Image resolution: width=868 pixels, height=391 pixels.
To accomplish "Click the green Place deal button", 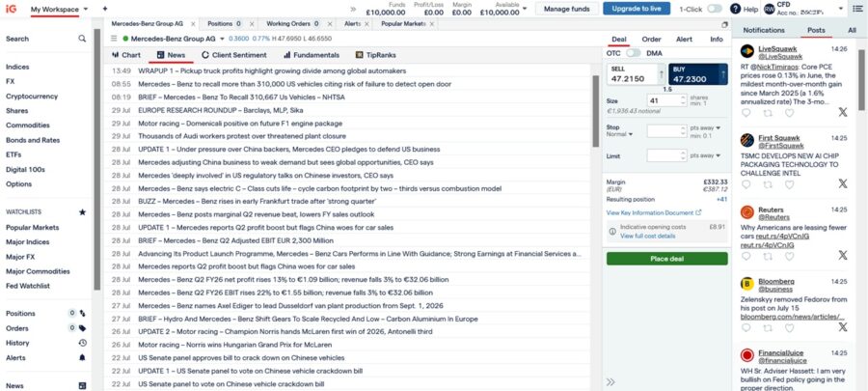I will tap(667, 259).
